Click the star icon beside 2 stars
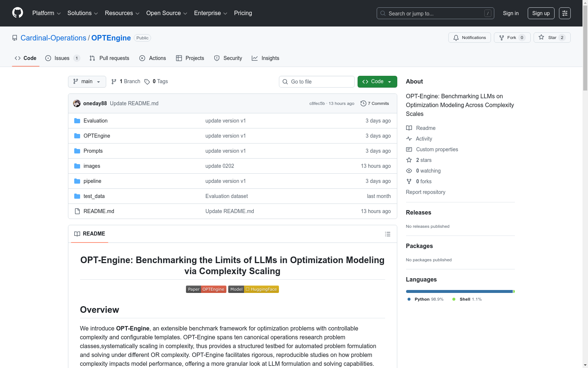This screenshot has height=368, width=588. (409, 160)
